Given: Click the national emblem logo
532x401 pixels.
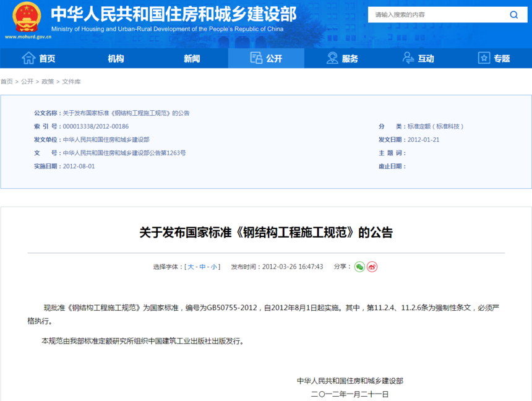Looking at the screenshot, I should [x=27, y=17].
